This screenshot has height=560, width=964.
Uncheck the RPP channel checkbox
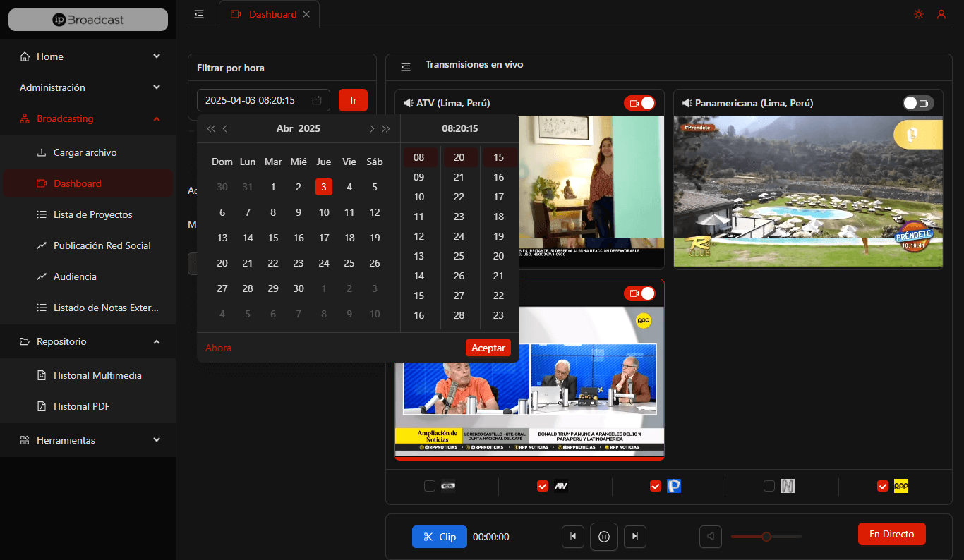[883, 486]
